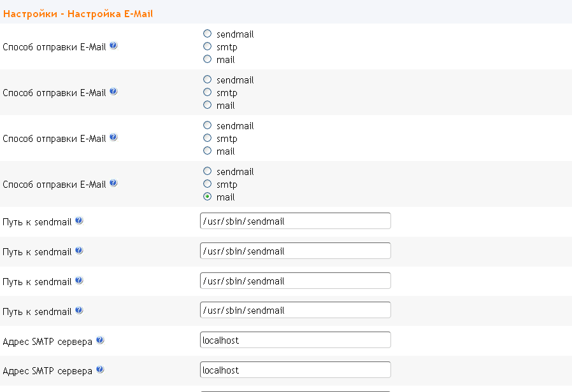This screenshot has height=392, width=572.
Task: Select "mail" radio in the third send-method group
Action: click(207, 151)
